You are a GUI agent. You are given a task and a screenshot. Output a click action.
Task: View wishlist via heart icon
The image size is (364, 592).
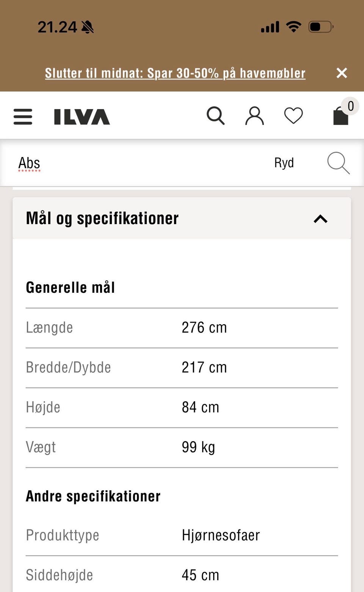[293, 116]
